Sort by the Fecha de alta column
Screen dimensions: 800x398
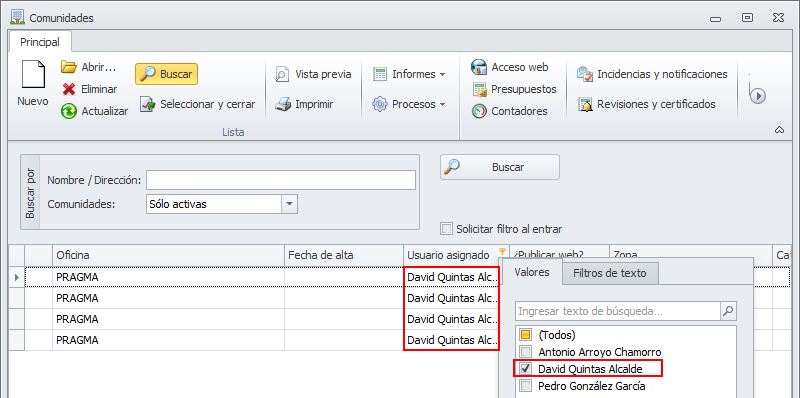tap(344, 255)
